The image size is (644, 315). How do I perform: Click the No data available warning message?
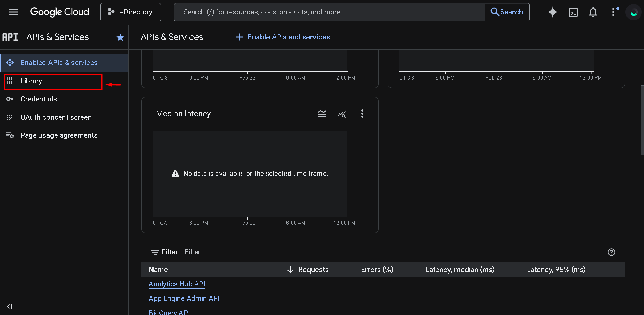[250, 174]
